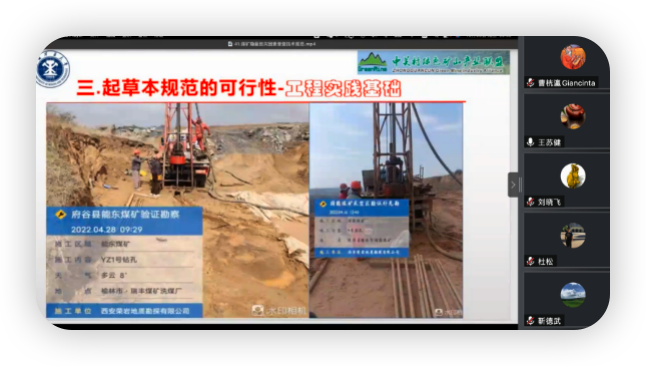Select the Giancinta participant avatar
The width and height of the screenshot is (646, 366).
(573, 57)
